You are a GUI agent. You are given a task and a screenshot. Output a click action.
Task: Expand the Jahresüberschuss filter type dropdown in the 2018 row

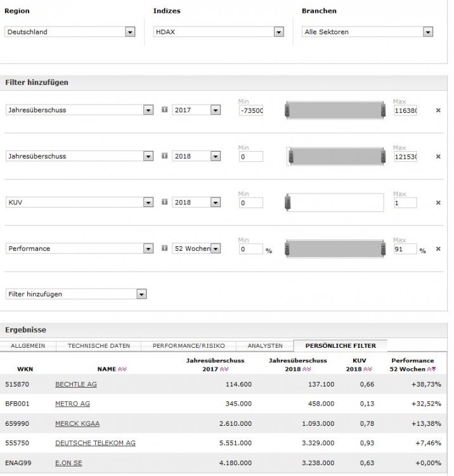[x=79, y=156]
